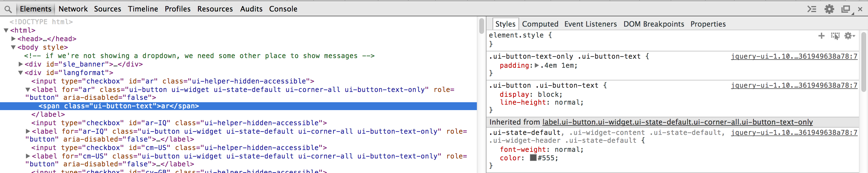Image resolution: width=868 pixels, height=173 pixels.
Task: Collapse the body element
Action: pyautogui.click(x=13, y=47)
